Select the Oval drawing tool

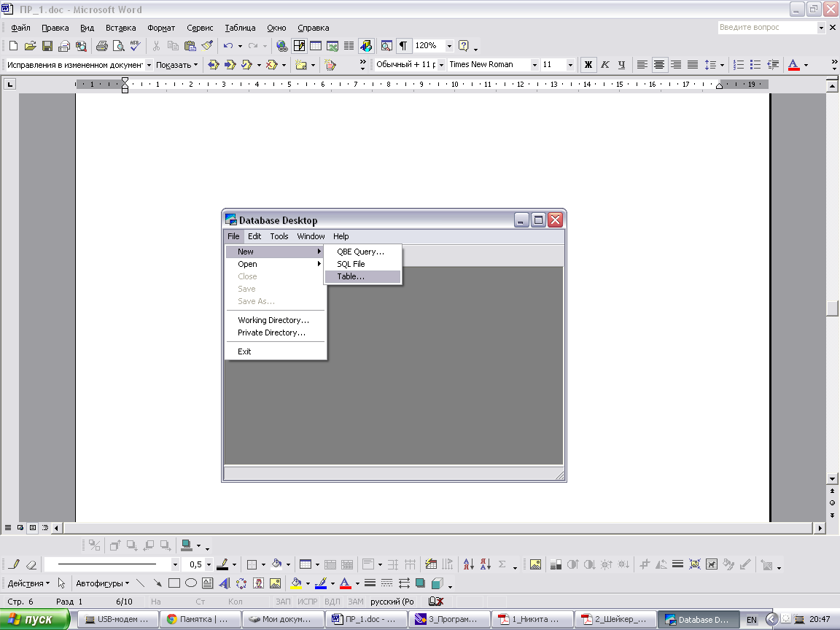click(191, 583)
